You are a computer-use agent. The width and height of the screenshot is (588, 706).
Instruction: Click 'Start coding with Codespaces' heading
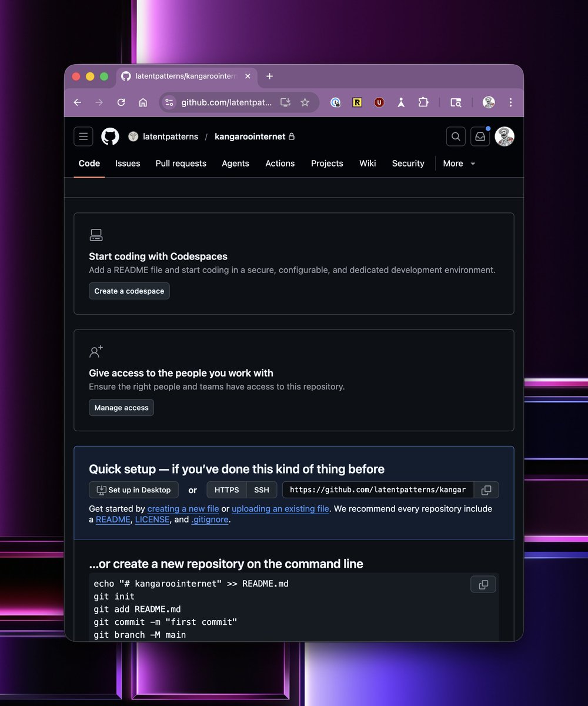pos(158,257)
